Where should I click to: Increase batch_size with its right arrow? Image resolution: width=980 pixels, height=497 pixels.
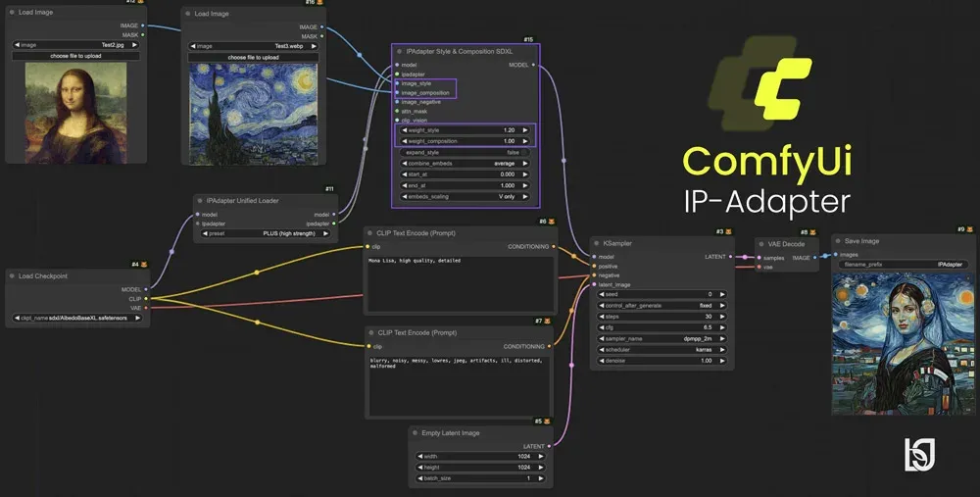(x=541, y=478)
